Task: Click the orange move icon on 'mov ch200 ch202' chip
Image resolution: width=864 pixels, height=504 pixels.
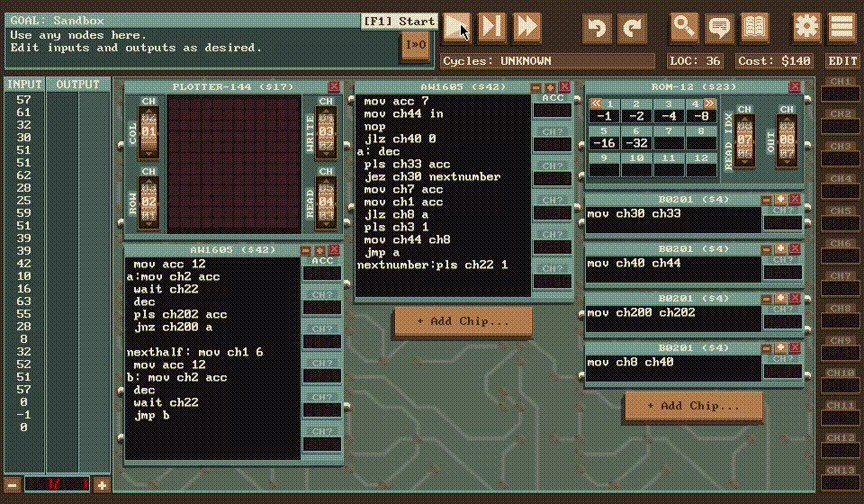Action: 780,299
